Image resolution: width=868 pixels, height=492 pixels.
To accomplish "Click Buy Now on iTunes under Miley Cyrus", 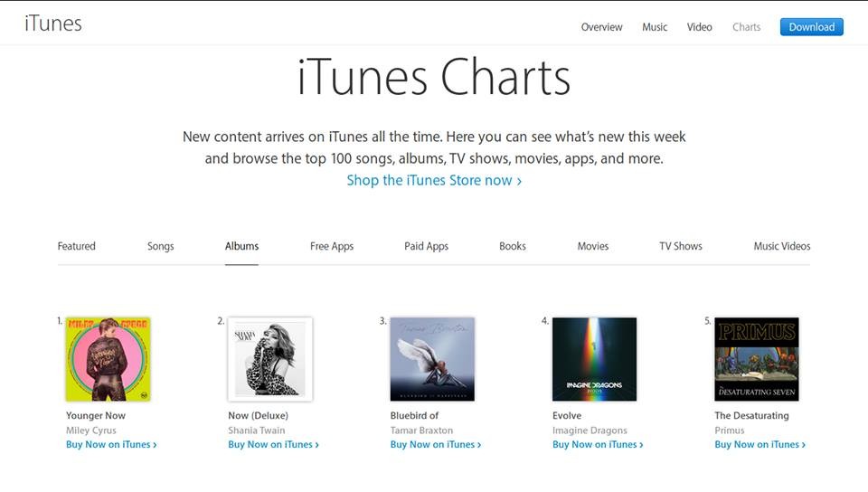I will (111, 445).
